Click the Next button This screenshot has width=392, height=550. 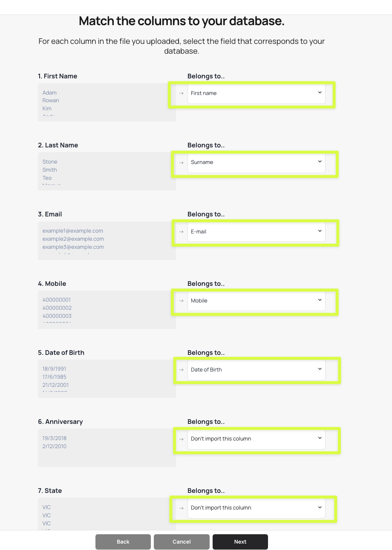tap(240, 542)
